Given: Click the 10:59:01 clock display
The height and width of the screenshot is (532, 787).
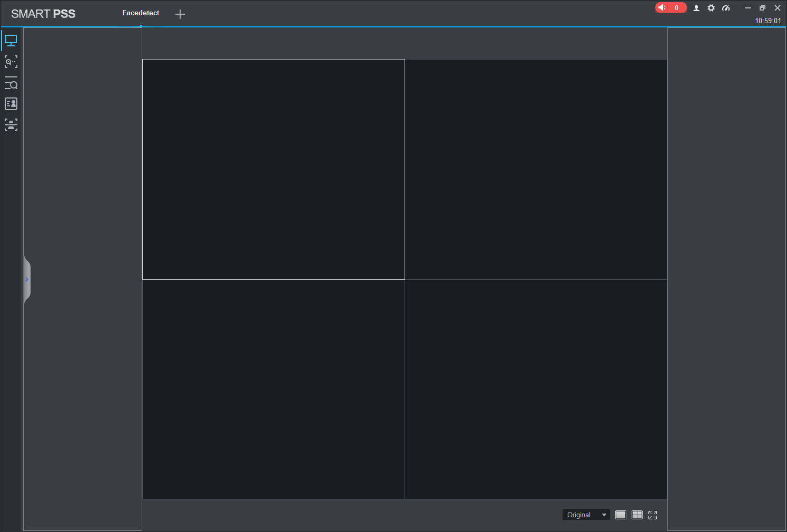Looking at the screenshot, I should pos(768,21).
